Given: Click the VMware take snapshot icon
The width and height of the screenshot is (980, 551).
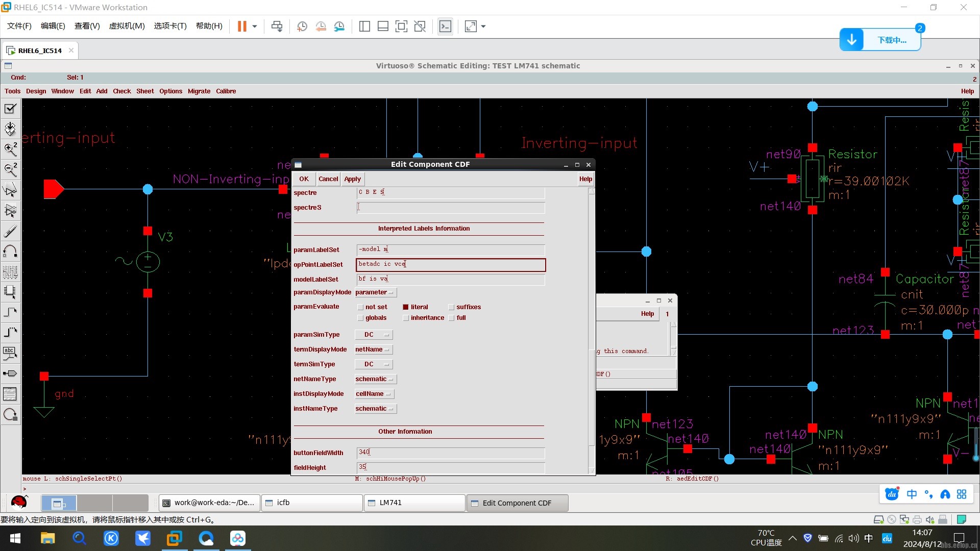Looking at the screenshot, I should pos(302,27).
